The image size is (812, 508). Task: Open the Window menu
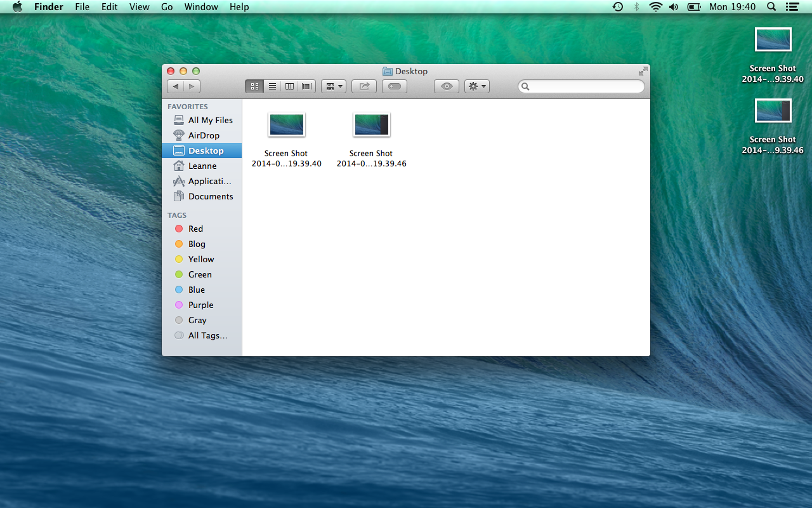(201, 7)
